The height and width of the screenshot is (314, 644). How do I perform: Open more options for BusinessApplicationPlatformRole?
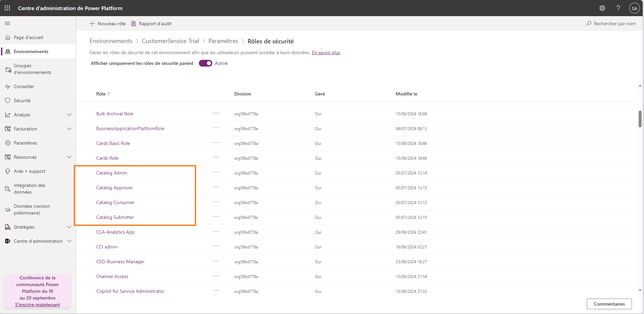[216, 128]
